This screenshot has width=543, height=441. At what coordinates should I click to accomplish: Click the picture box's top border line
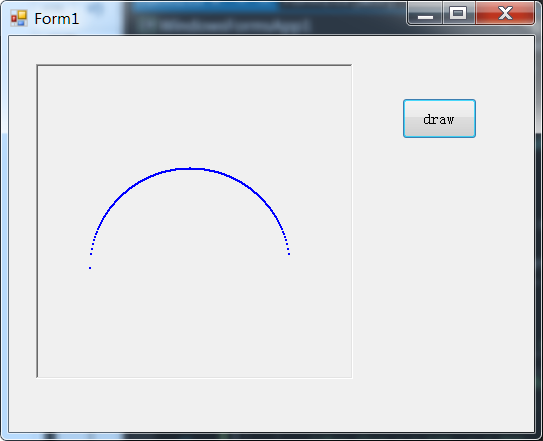point(194,65)
